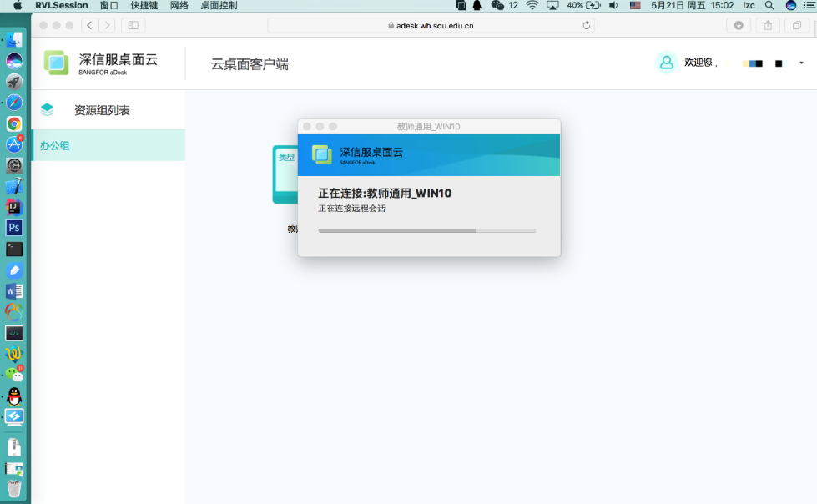817x504 pixels.
Task: Open Wi-Fi status in menu bar
Action: click(x=532, y=5)
